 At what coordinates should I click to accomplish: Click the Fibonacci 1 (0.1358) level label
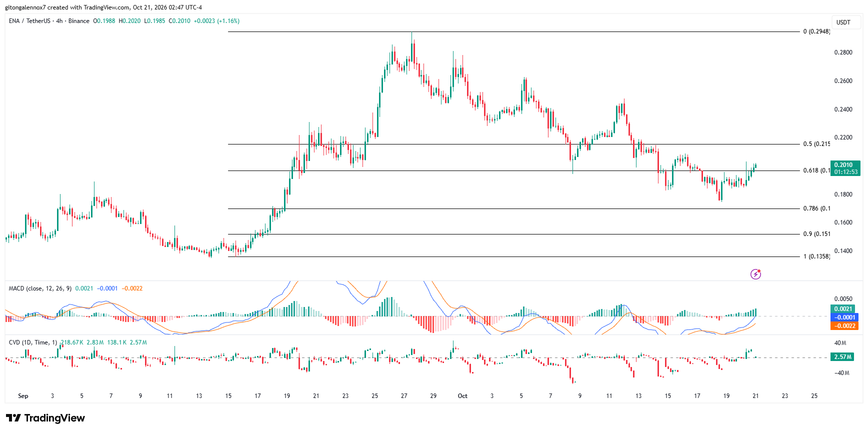pyautogui.click(x=816, y=256)
